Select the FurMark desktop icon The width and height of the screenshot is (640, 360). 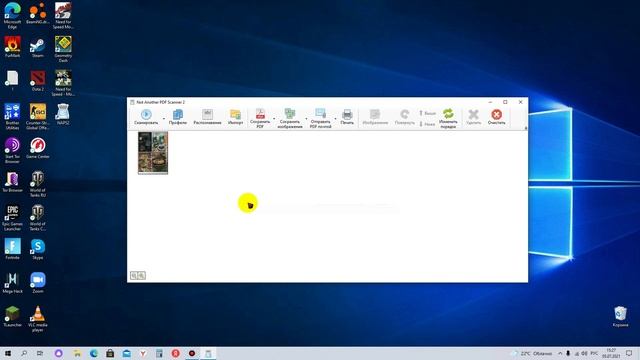pos(12,47)
